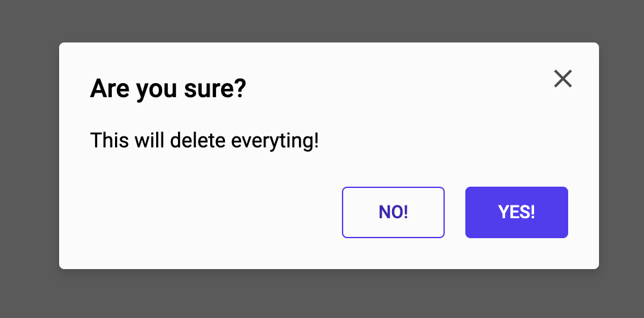Confirm deletion with the YES! button

[x=516, y=212]
